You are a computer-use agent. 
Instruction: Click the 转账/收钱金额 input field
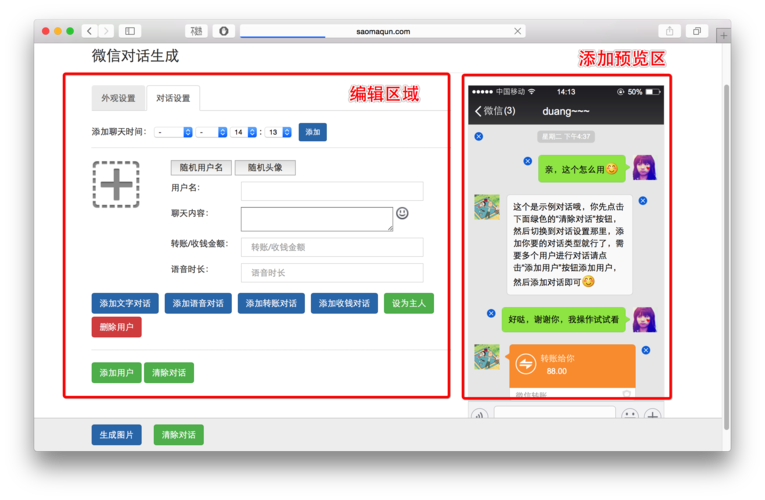331,247
